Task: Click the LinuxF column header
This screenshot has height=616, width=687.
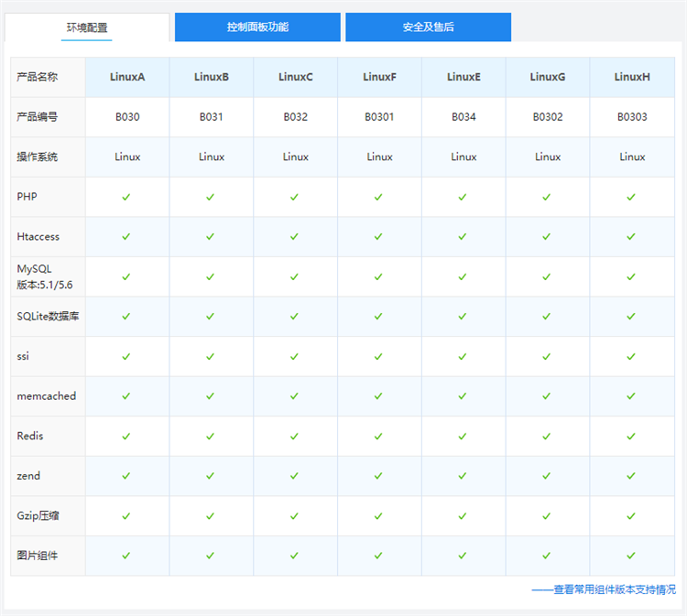Action: pyautogui.click(x=379, y=77)
